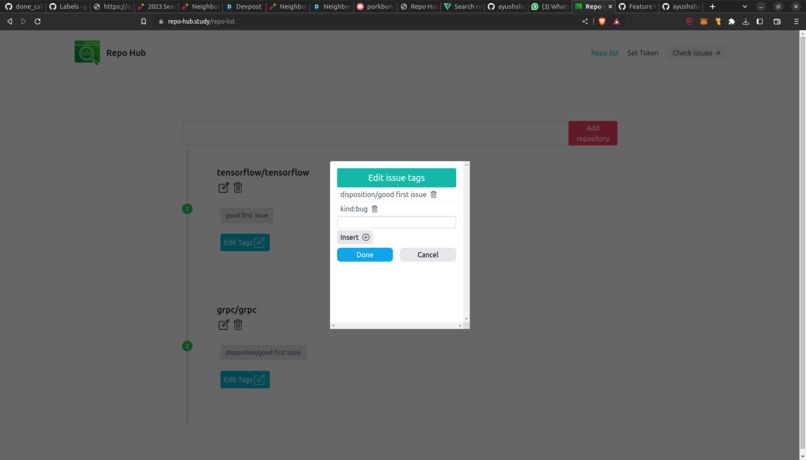Viewport: 806px width, 460px height.
Task: Go back in browser history
Action: coord(9,22)
